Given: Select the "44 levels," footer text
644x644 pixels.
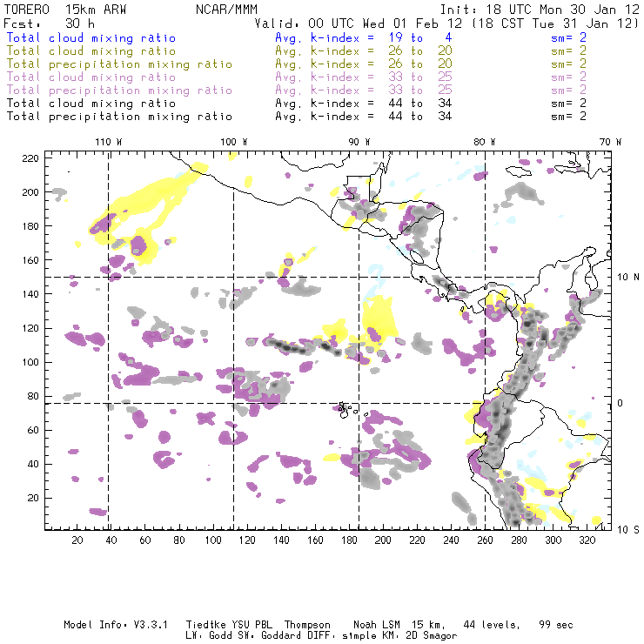Looking at the screenshot, I should coord(492,625).
